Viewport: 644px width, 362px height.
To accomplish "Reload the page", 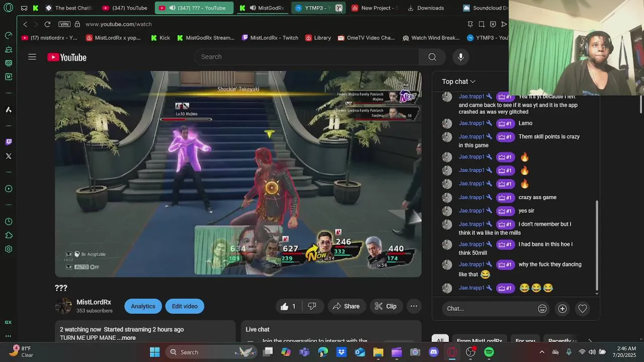I will 47,24.
